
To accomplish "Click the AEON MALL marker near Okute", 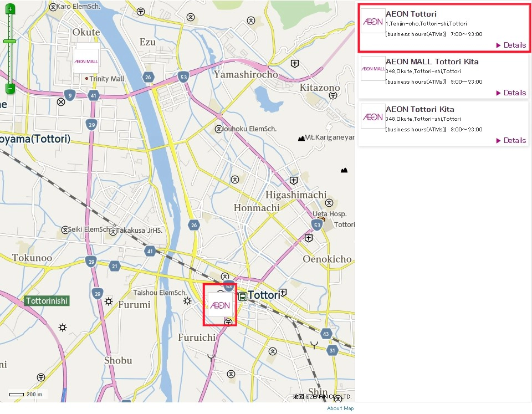I will pos(86,61).
